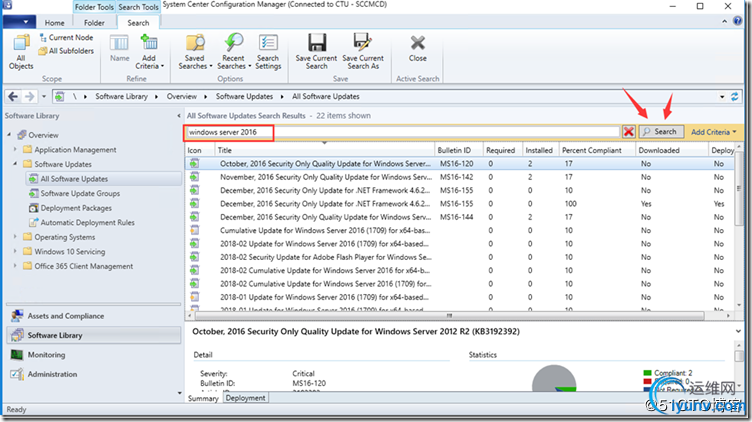Select the Current Node scope option
Image resolution: width=752 pixels, height=422 pixels.
click(x=65, y=37)
